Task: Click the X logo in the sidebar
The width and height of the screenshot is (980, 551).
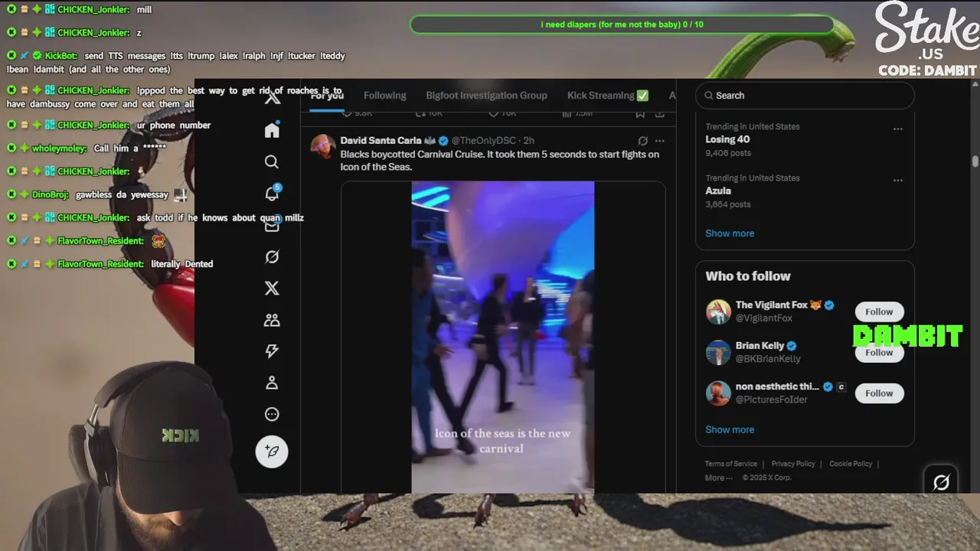Action: point(272,98)
